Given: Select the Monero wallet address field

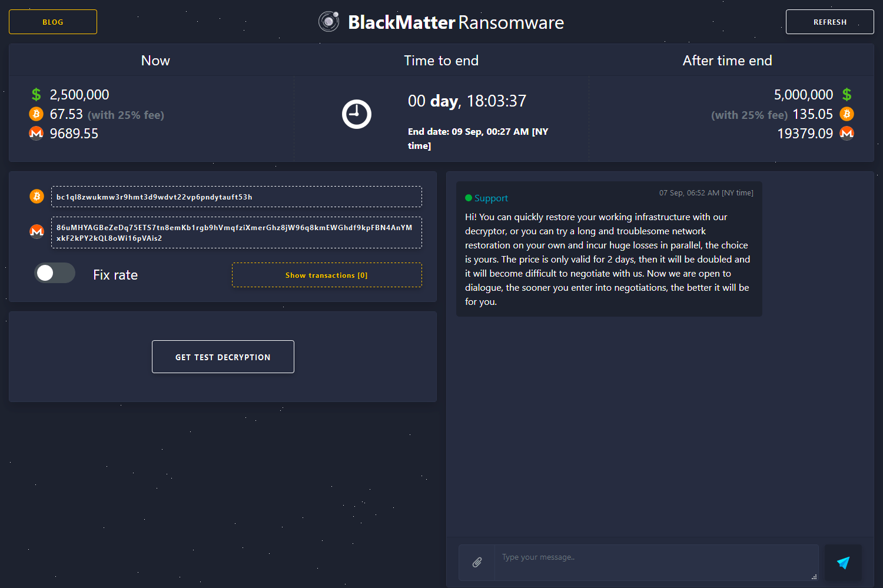Looking at the screenshot, I should [x=236, y=232].
